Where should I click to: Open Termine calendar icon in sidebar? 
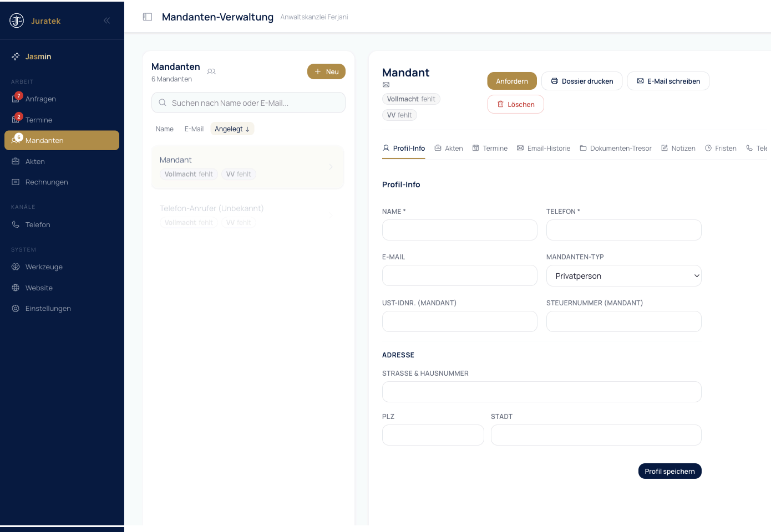pos(16,120)
